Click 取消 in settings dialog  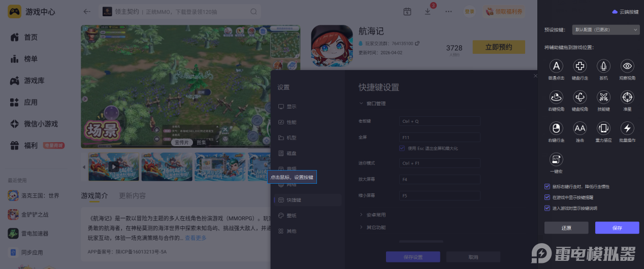[x=473, y=257]
